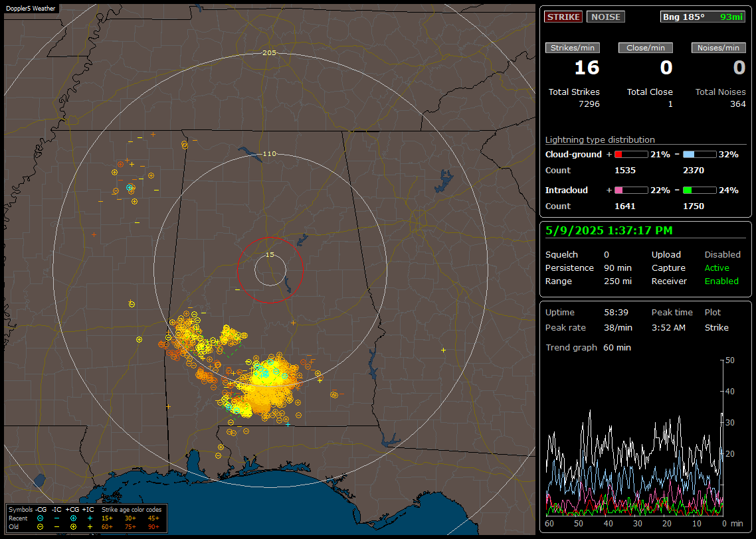Viewport: 756px width, 539px height.
Task: Click the Peak rate value 38/min
Action: [x=618, y=327]
